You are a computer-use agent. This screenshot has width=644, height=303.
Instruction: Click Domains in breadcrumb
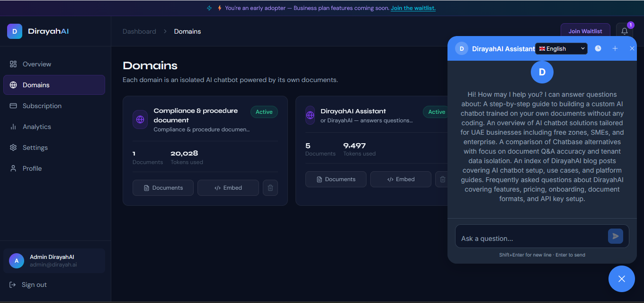pos(188,31)
